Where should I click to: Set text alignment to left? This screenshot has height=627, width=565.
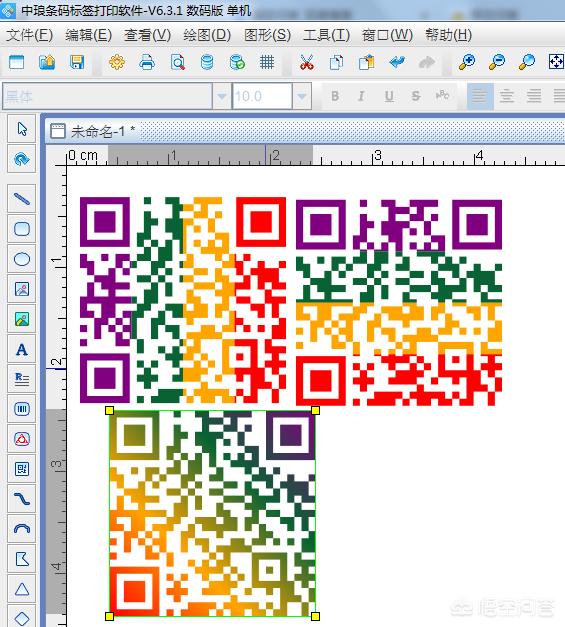pyautogui.click(x=480, y=96)
